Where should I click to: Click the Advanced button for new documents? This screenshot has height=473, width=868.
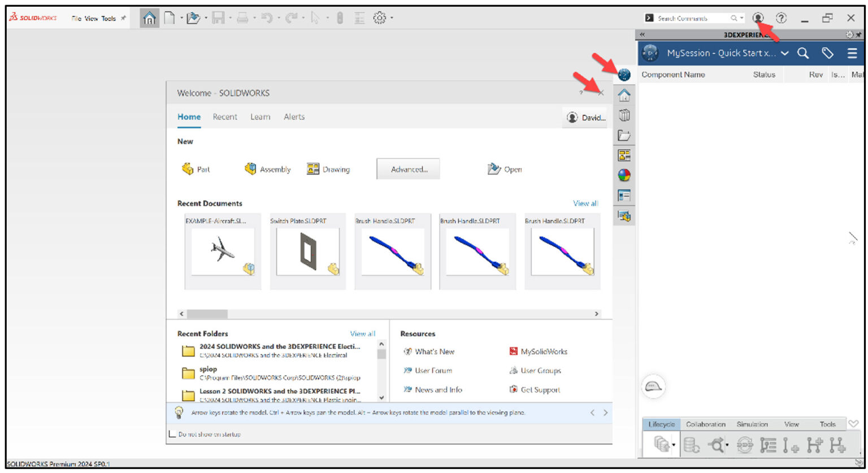[408, 169]
